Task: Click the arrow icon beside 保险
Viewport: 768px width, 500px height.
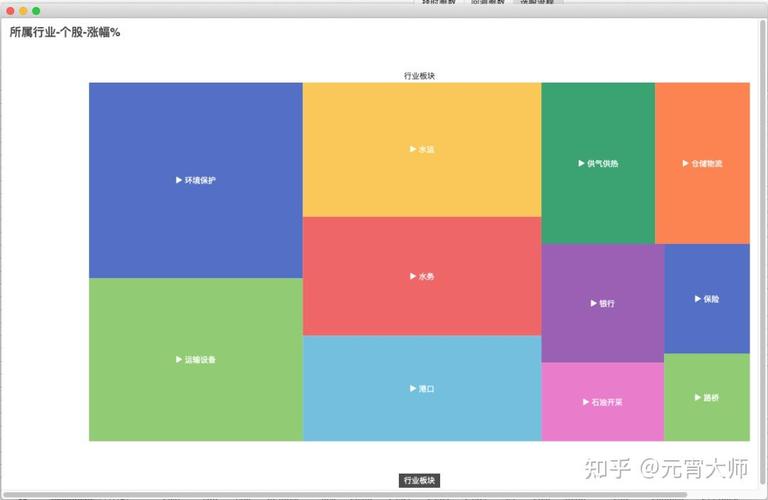Action: [697, 298]
